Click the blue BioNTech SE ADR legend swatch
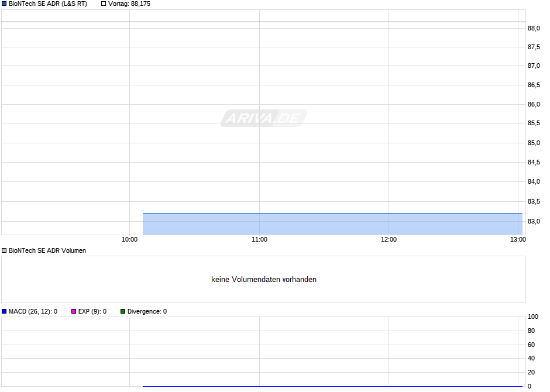Viewport: 550px width, 392px height. (x=4, y=4)
